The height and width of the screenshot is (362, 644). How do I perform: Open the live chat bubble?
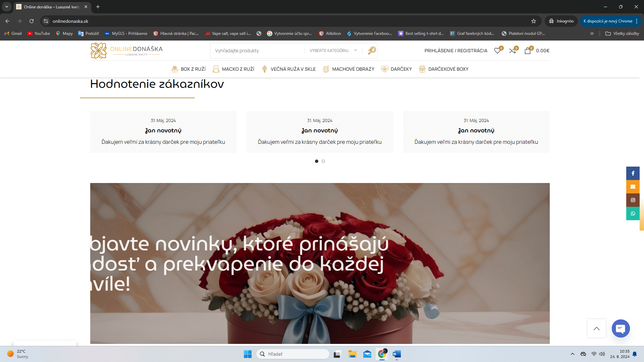pos(621,328)
